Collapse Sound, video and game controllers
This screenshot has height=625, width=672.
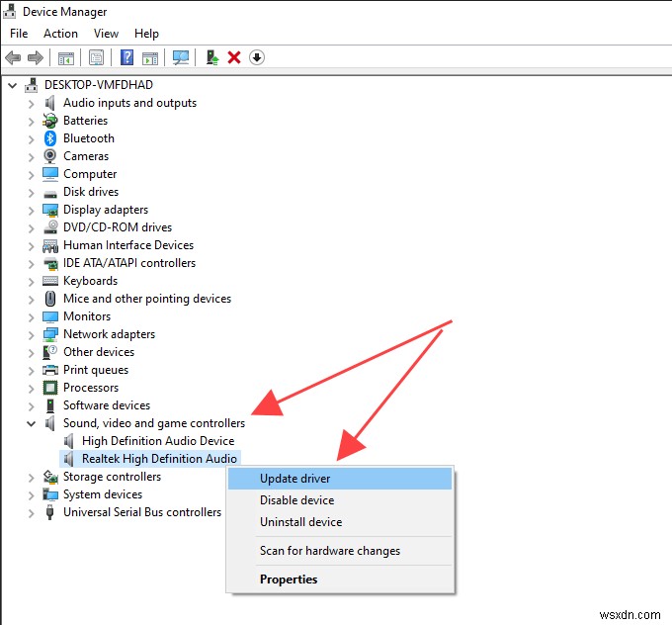pos(31,424)
